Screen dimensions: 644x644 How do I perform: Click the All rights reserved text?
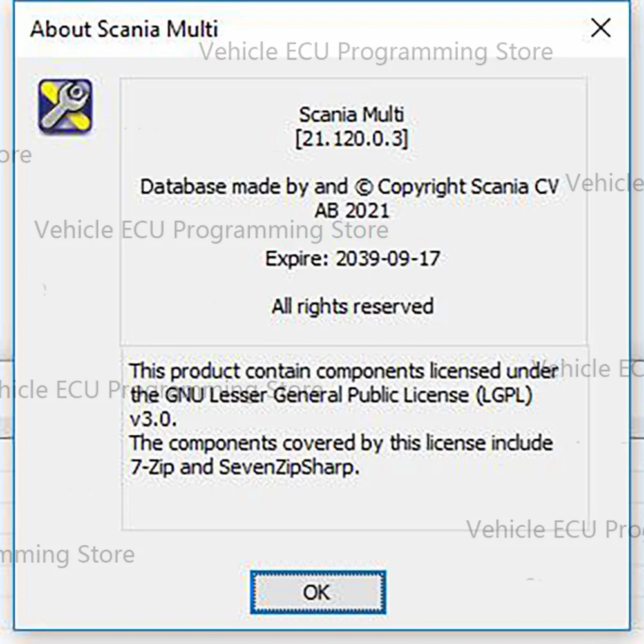pos(352,307)
